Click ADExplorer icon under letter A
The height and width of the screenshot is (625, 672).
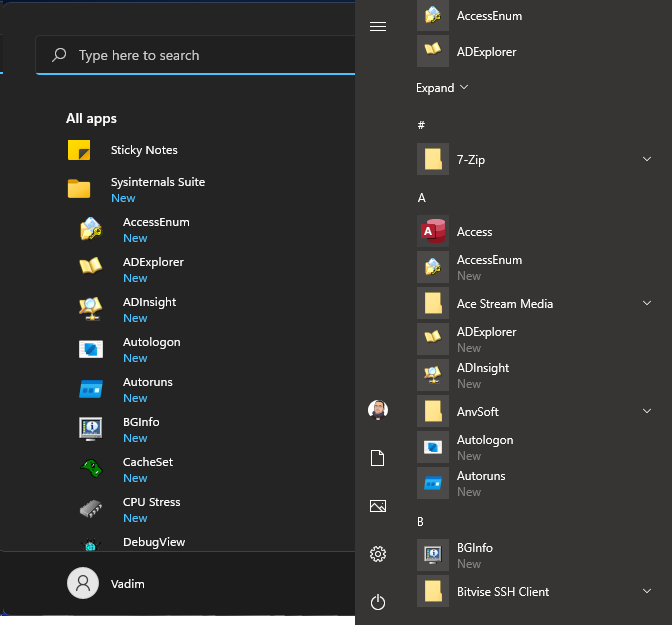pyautogui.click(x=433, y=339)
